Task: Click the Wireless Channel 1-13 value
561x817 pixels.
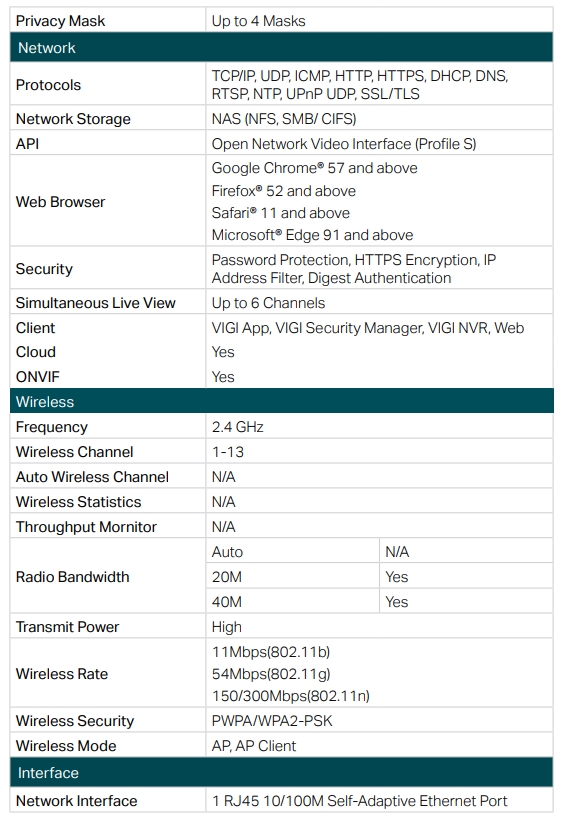Action: [228, 452]
